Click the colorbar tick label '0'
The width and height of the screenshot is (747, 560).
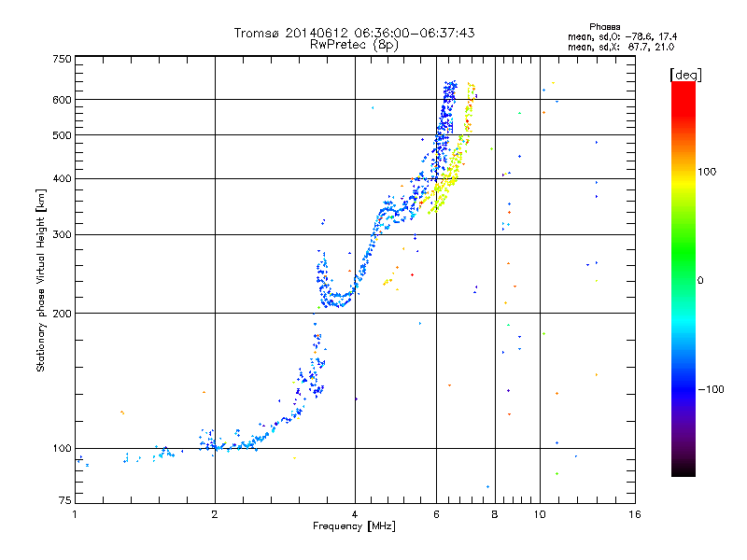coord(700,281)
